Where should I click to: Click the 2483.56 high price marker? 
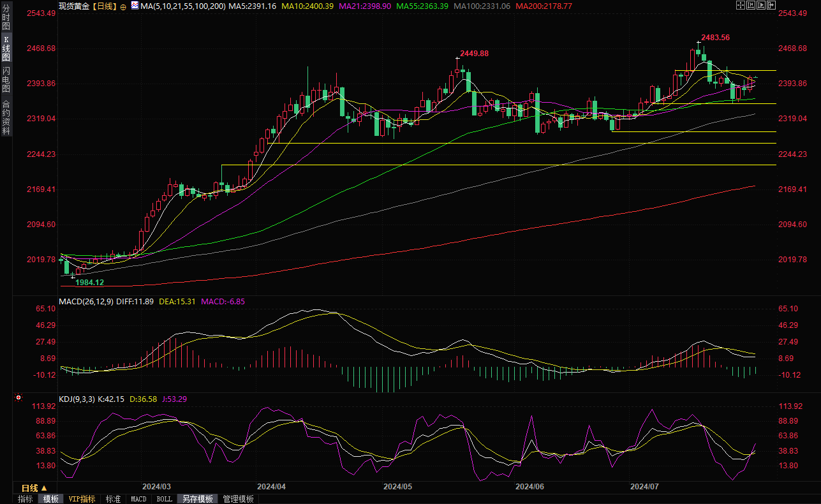pyautogui.click(x=715, y=38)
